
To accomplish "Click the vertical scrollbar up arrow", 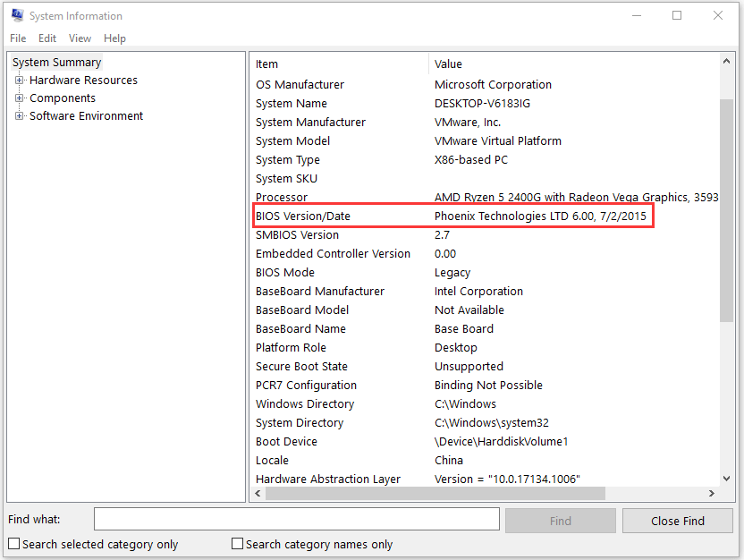I will [726, 61].
